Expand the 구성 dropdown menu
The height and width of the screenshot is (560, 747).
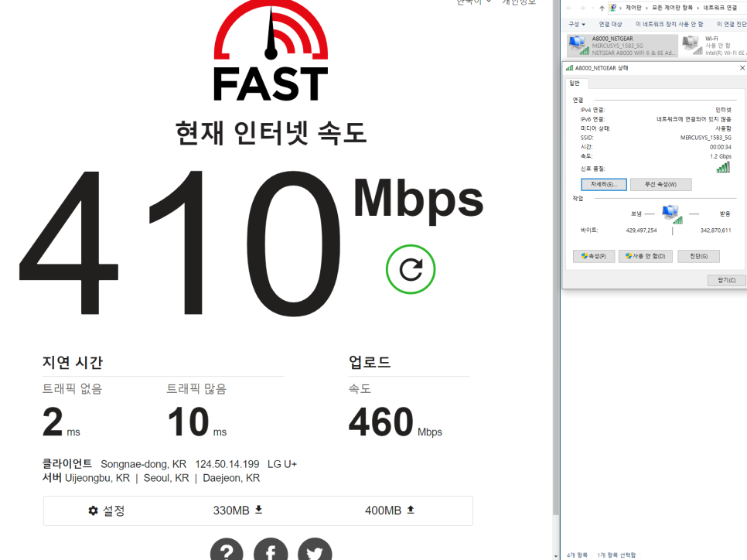point(575,24)
